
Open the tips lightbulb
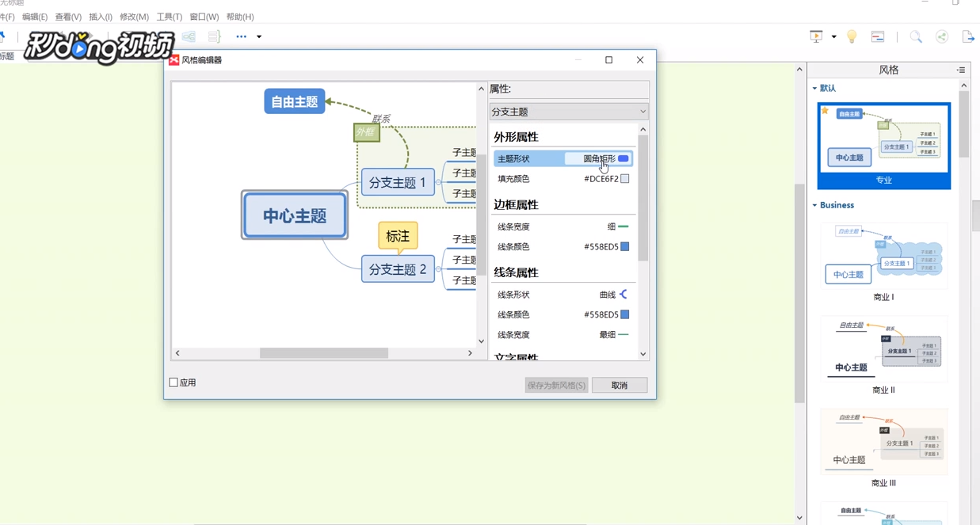(851, 36)
